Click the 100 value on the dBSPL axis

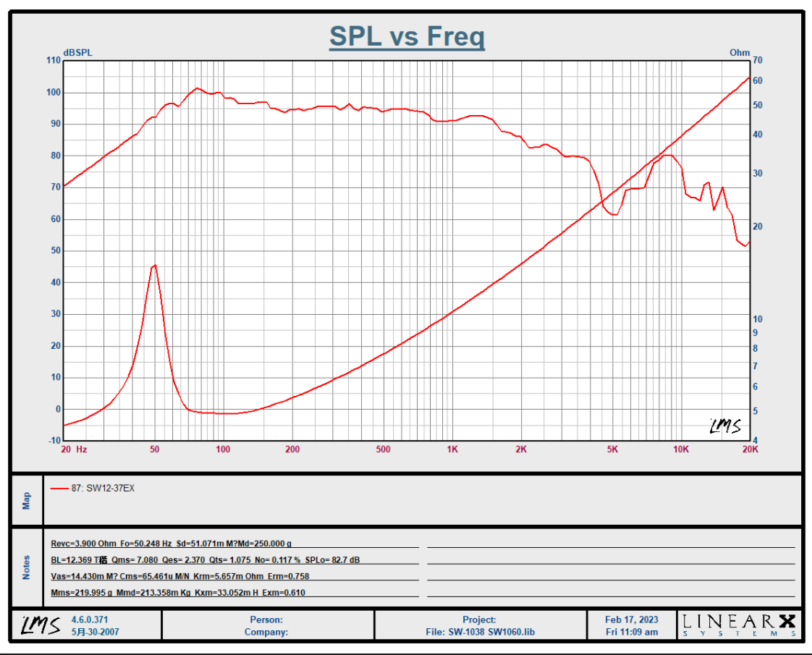pyautogui.click(x=54, y=93)
